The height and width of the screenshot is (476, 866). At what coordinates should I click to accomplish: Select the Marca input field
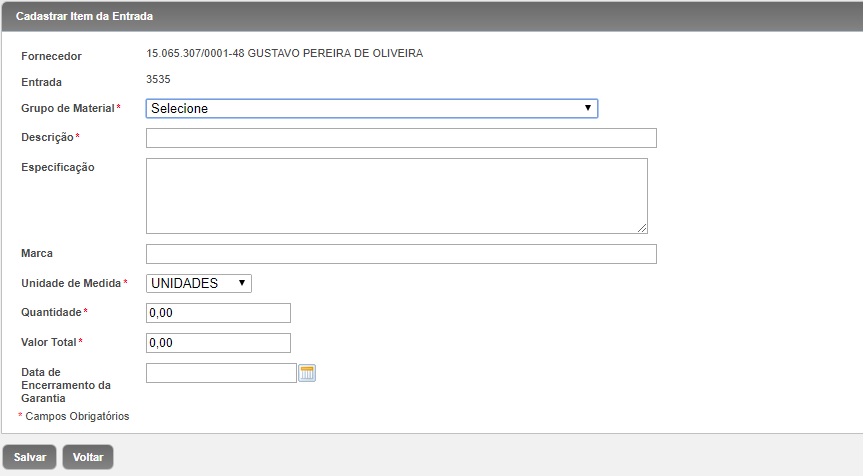[400, 254]
